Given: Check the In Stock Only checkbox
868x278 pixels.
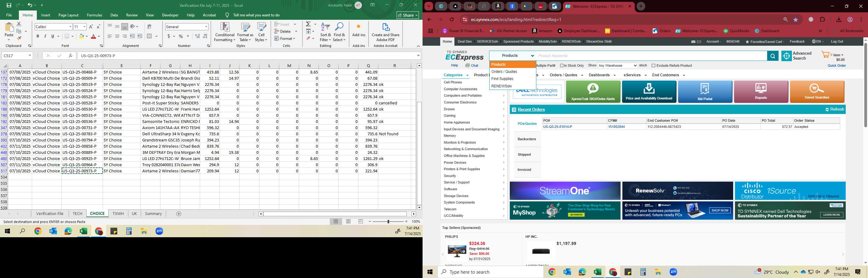Looking at the screenshot, I should point(562,65).
